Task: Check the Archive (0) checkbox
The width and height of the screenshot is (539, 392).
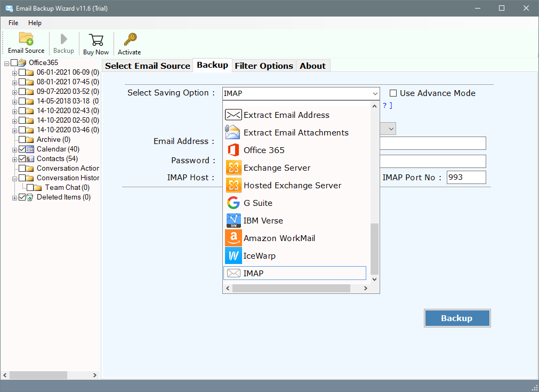Action: pos(22,139)
